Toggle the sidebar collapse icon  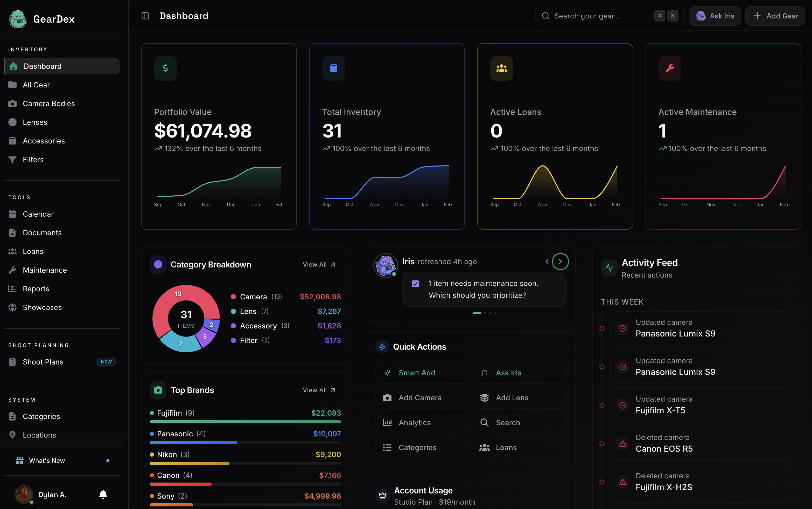[145, 16]
